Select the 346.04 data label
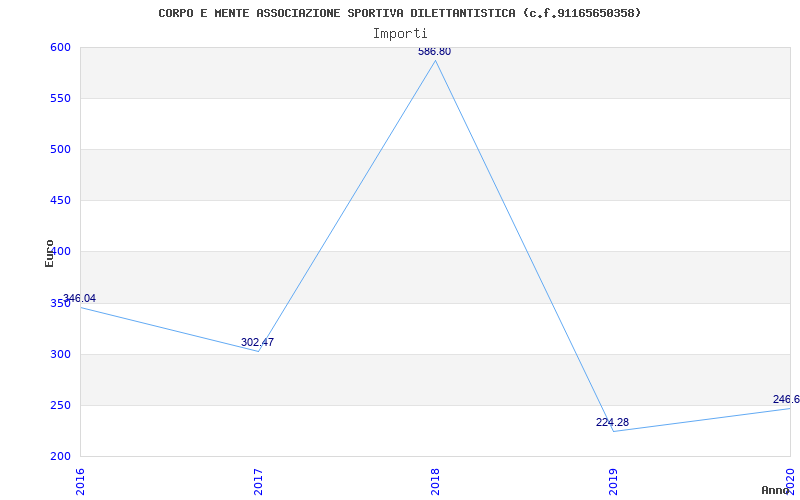 79,298
